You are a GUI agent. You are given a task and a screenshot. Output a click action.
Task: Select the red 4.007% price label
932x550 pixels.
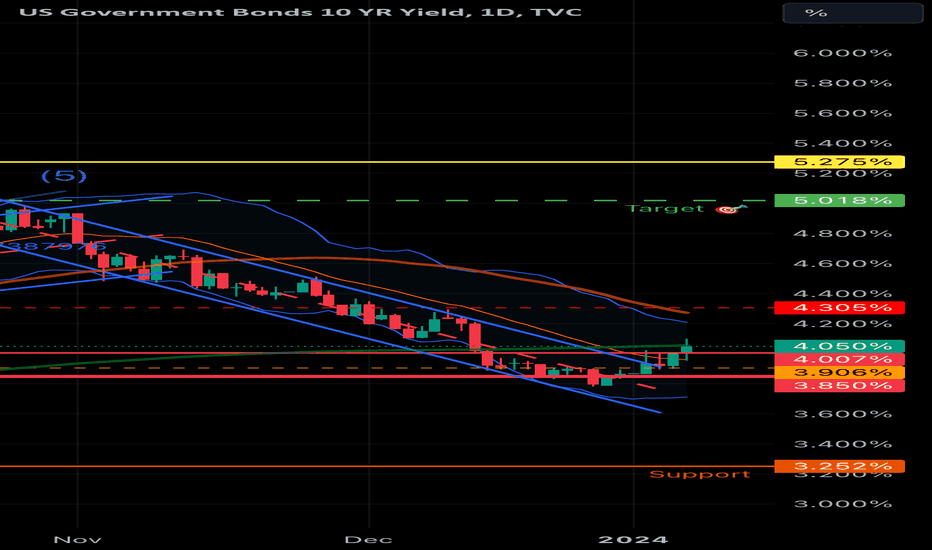[839, 359]
